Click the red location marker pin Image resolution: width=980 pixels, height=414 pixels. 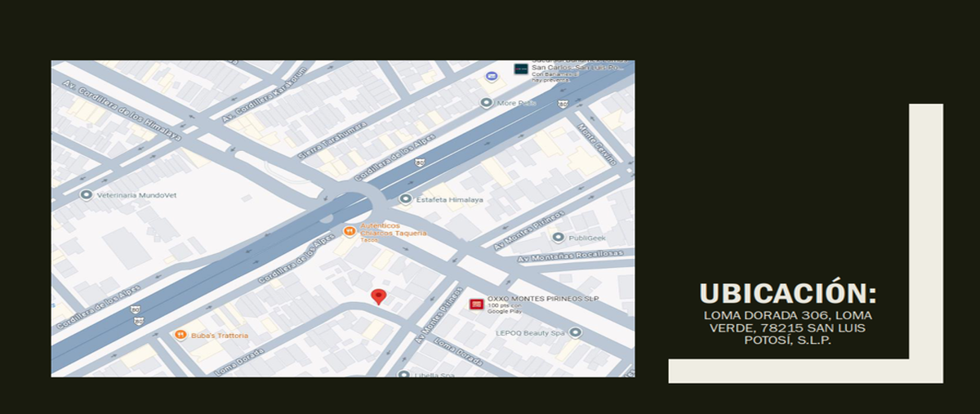pyautogui.click(x=378, y=296)
